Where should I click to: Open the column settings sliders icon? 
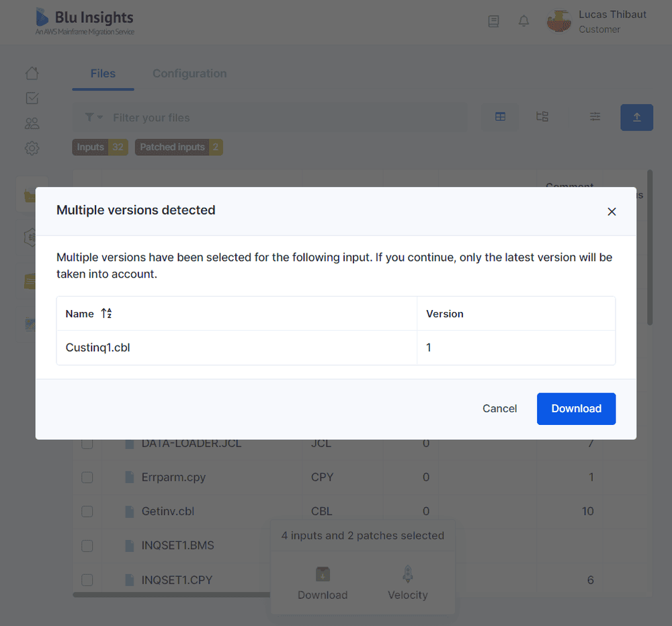pyautogui.click(x=595, y=116)
